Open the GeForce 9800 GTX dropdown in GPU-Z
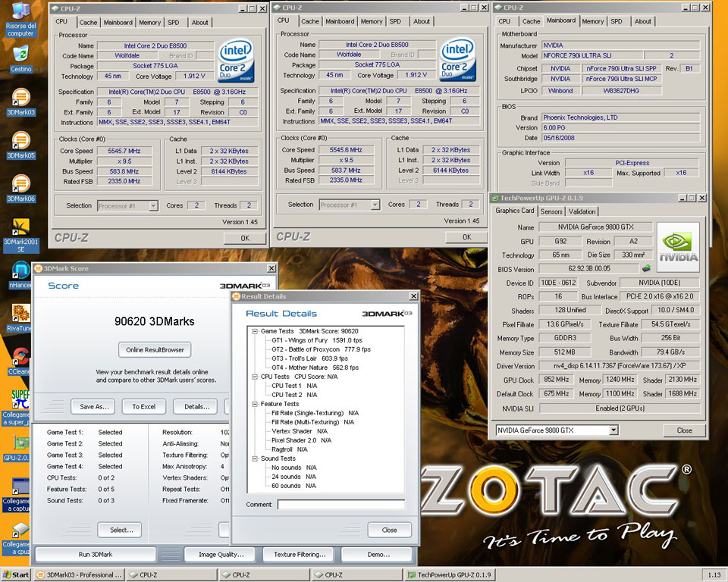This screenshot has width=728, height=582. [x=613, y=430]
